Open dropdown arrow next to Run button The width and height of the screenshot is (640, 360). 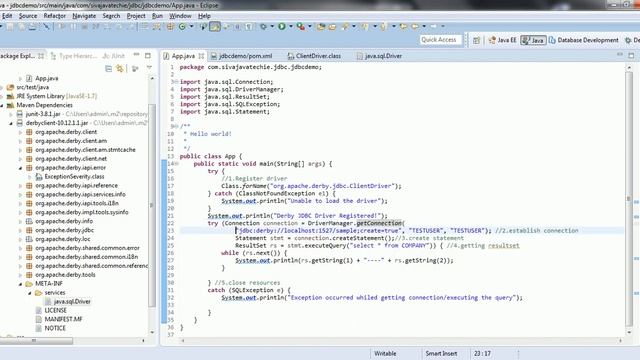pos(291,27)
